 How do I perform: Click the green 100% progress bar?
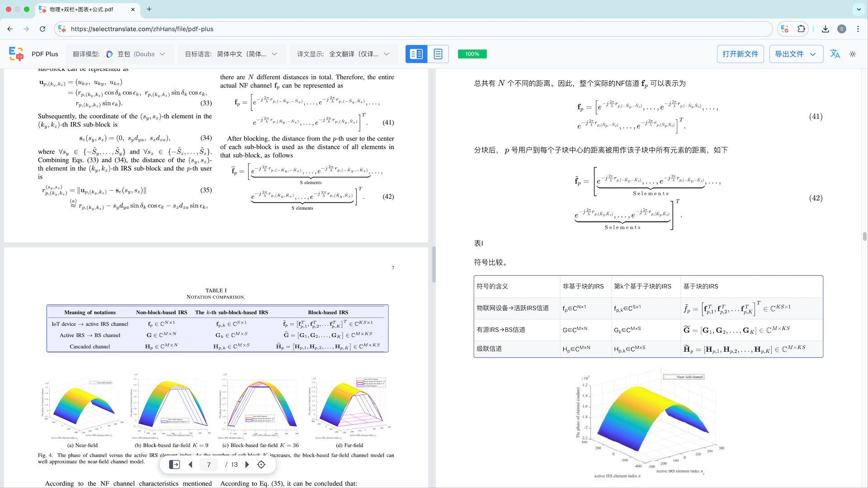click(x=472, y=54)
